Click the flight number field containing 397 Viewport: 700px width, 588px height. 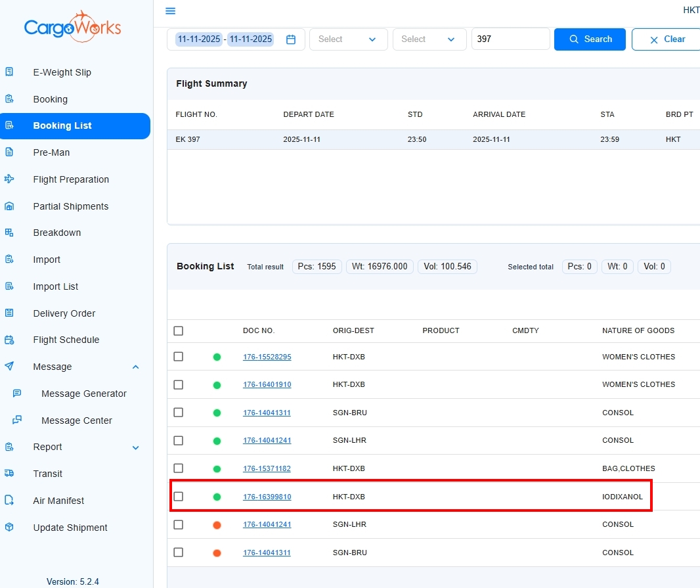tap(510, 39)
